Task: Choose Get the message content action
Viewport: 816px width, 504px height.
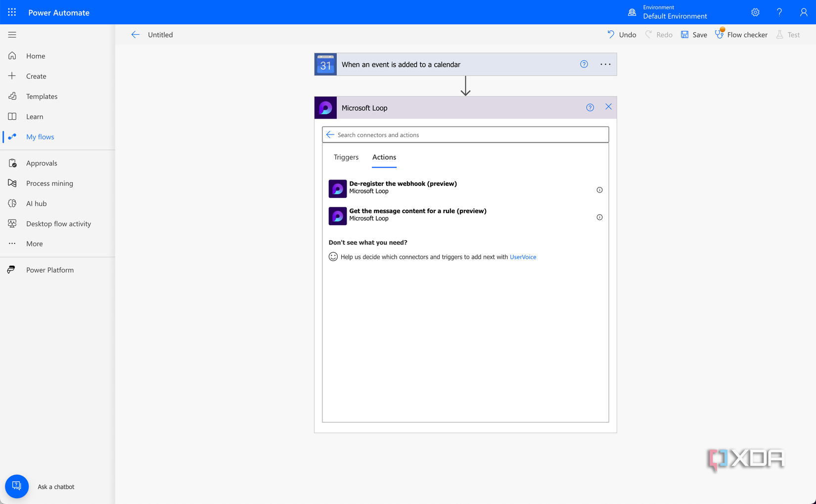Action: pos(465,216)
